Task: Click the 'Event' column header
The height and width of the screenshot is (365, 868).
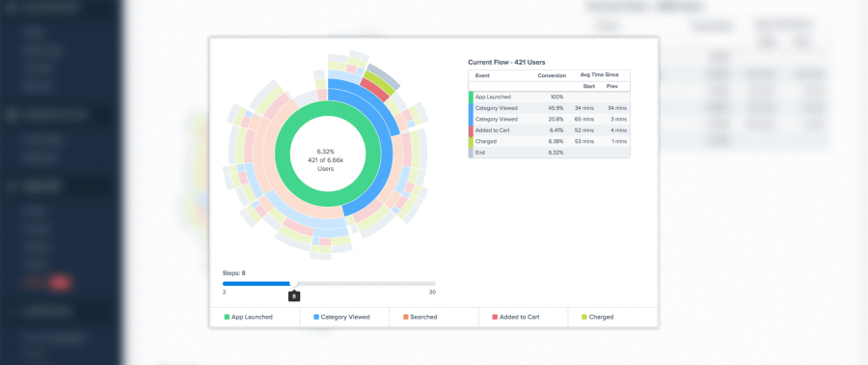Action: point(482,75)
